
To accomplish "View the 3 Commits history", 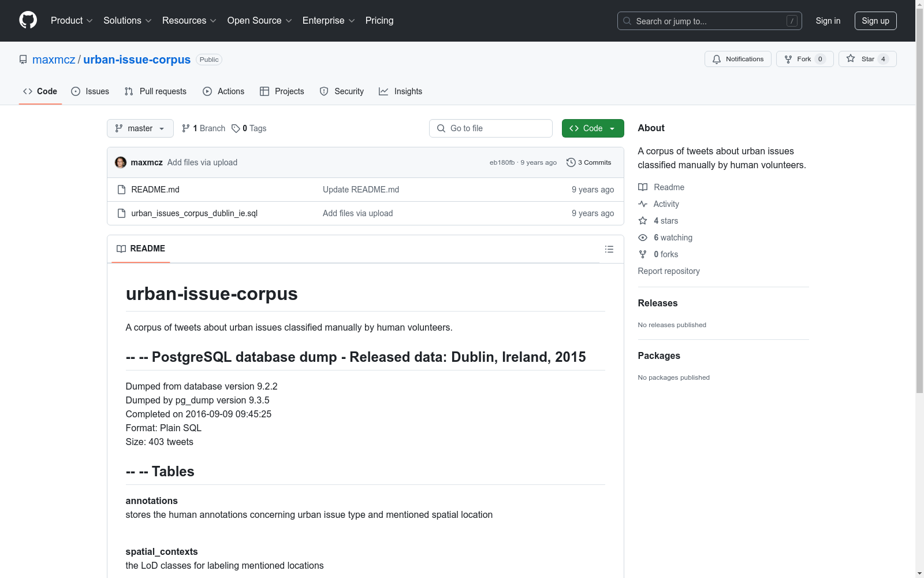I will (x=589, y=162).
